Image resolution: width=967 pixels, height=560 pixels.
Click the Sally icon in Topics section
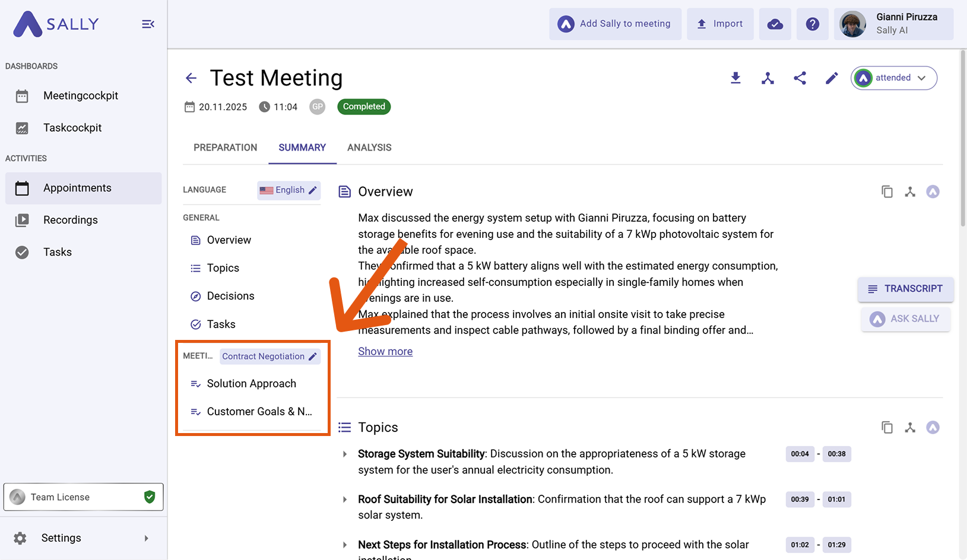(933, 427)
